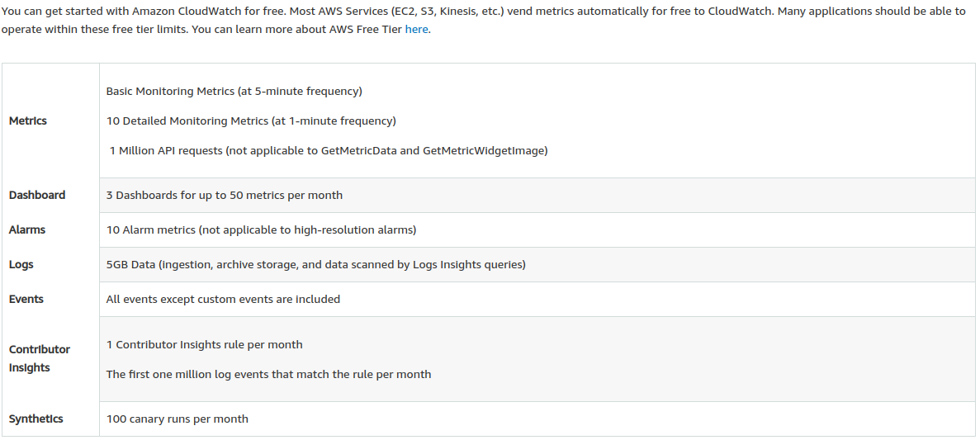Click the "get started with Amazon CloudWatch" sentence
The height and width of the screenshot is (440, 980).
(x=124, y=12)
